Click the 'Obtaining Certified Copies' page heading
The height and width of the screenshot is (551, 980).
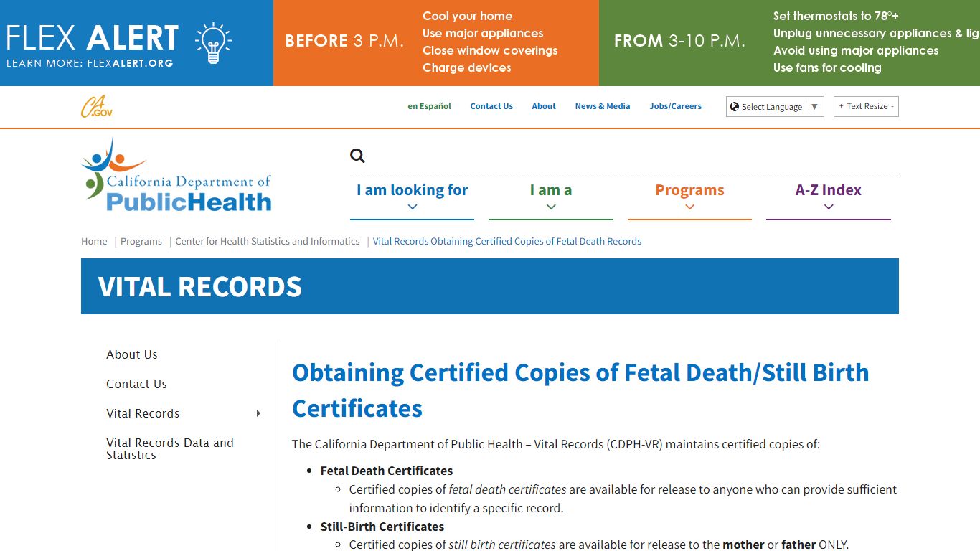coord(580,390)
